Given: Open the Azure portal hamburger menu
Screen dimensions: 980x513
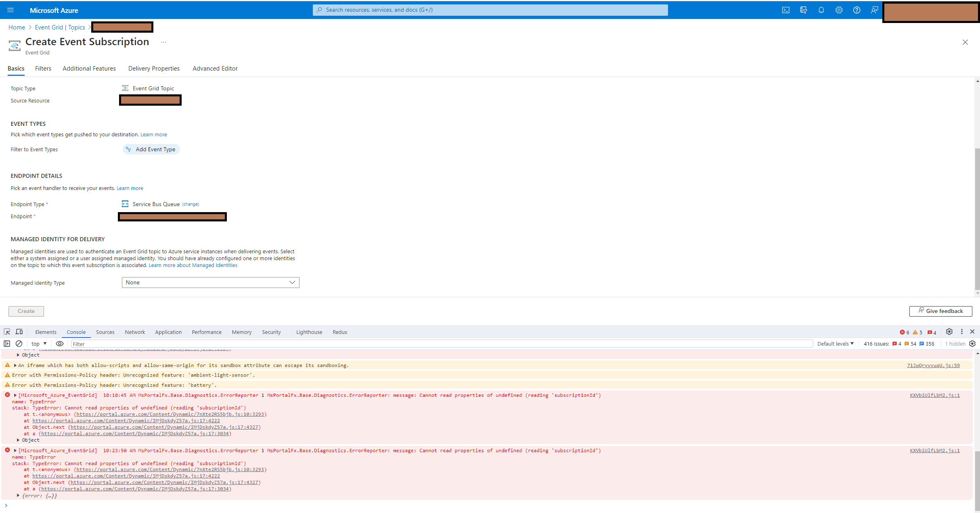Looking at the screenshot, I should coord(10,10).
